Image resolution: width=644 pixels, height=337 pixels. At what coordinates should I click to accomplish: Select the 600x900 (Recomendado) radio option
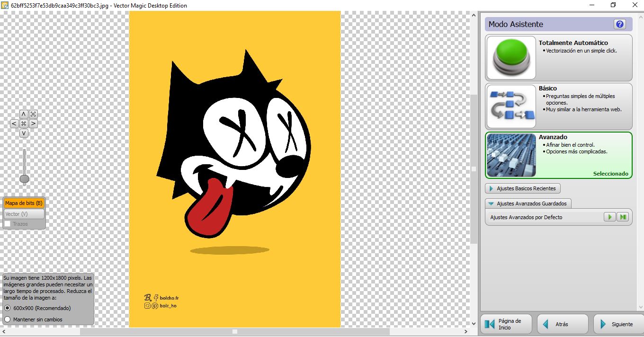[7, 308]
